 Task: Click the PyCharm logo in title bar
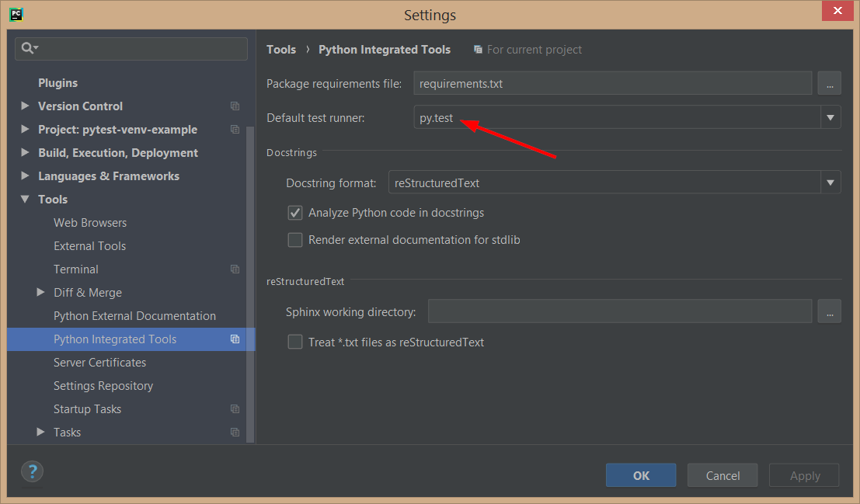point(16,13)
